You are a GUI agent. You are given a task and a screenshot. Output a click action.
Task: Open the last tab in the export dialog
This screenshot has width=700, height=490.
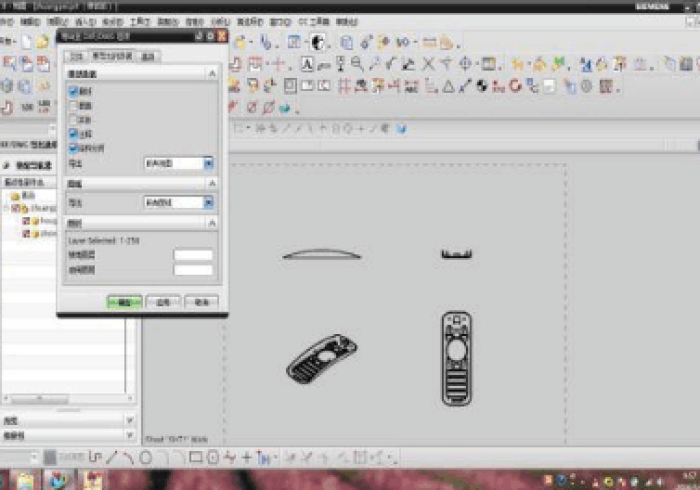[148, 56]
